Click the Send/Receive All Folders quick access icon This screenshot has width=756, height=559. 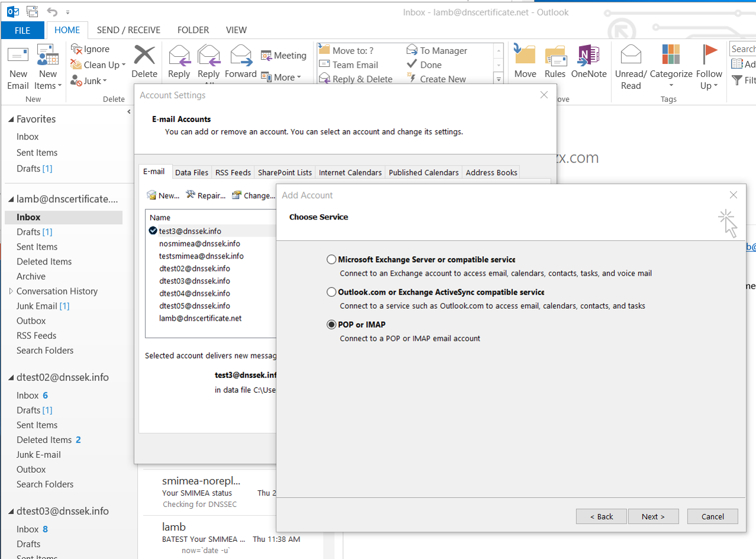pyautogui.click(x=32, y=12)
